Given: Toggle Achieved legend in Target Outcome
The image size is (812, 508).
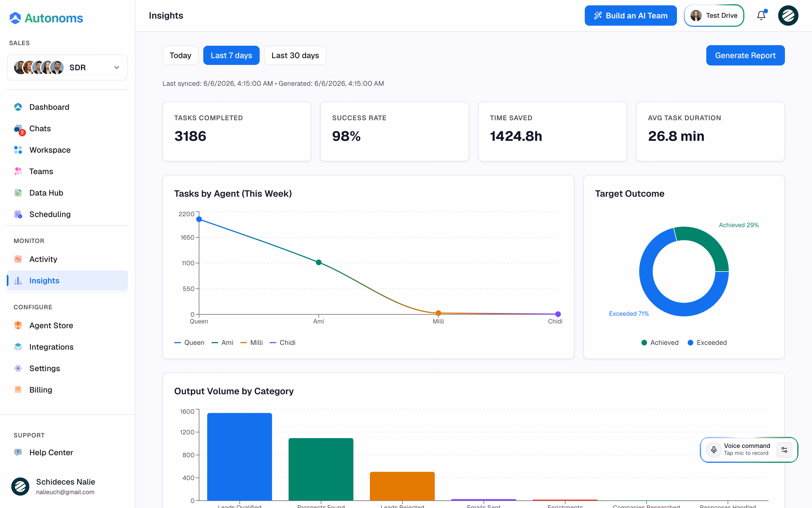Looking at the screenshot, I should coord(660,343).
